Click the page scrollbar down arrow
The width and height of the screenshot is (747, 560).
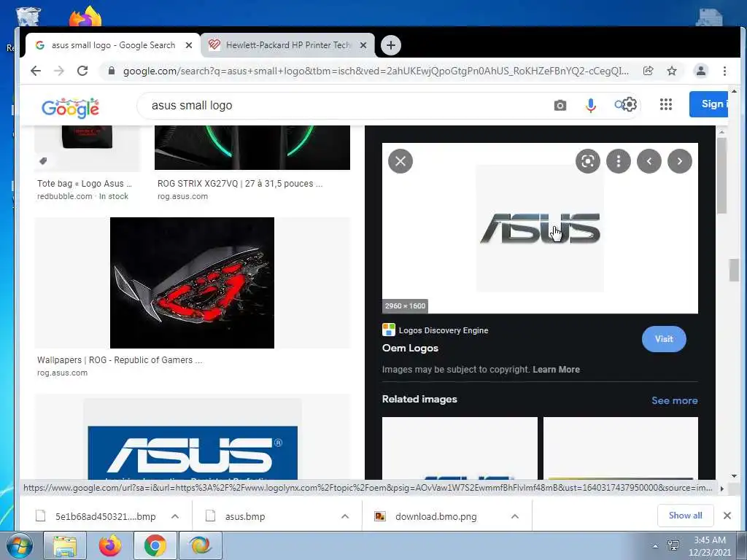pyautogui.click(x=734, y=475)
